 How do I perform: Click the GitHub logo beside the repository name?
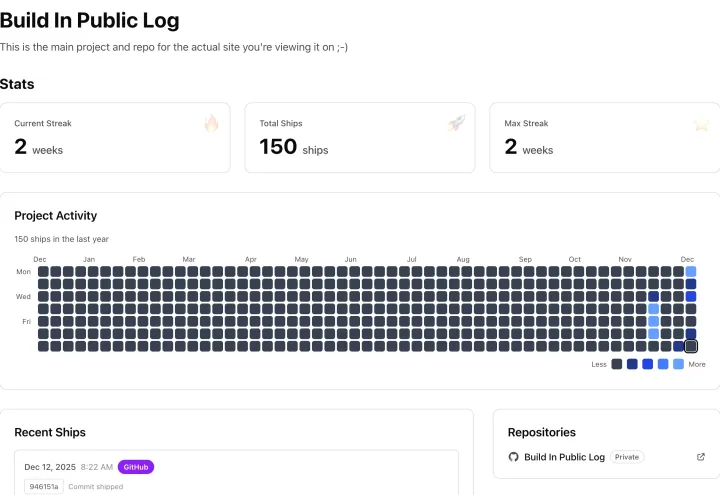tap(513, 457)
